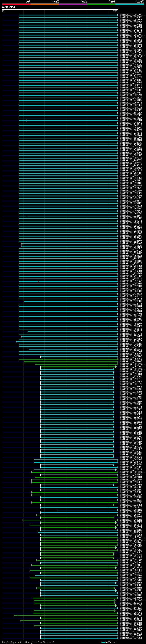Click hit UniRef100_A2A136
Image resolution: width=146 pixels, height=644 pixels.
131,567
